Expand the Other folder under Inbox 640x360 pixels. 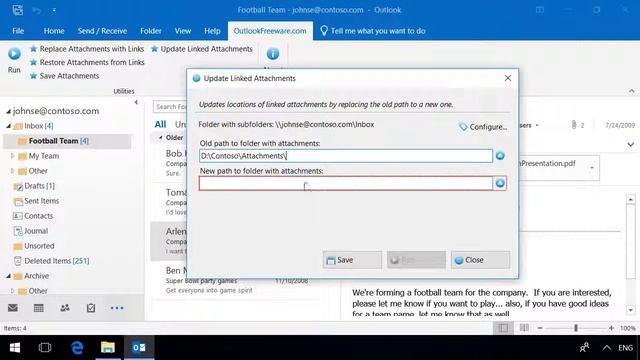tap(12, 171)
